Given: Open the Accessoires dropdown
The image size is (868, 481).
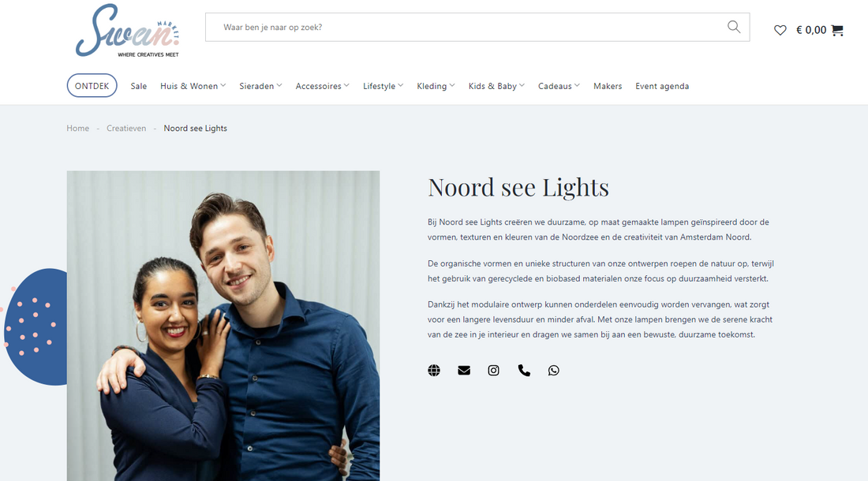Looking at the screenshot, I should [323, 86].
